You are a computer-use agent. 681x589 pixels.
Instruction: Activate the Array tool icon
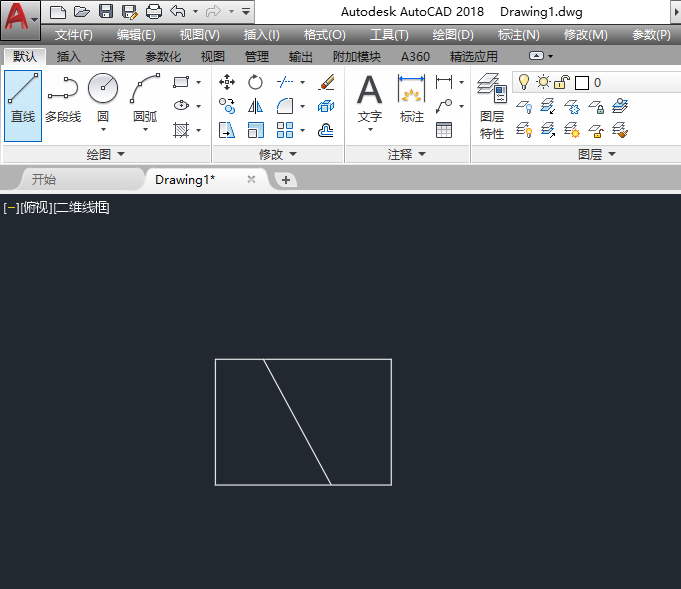coord(284,130)
